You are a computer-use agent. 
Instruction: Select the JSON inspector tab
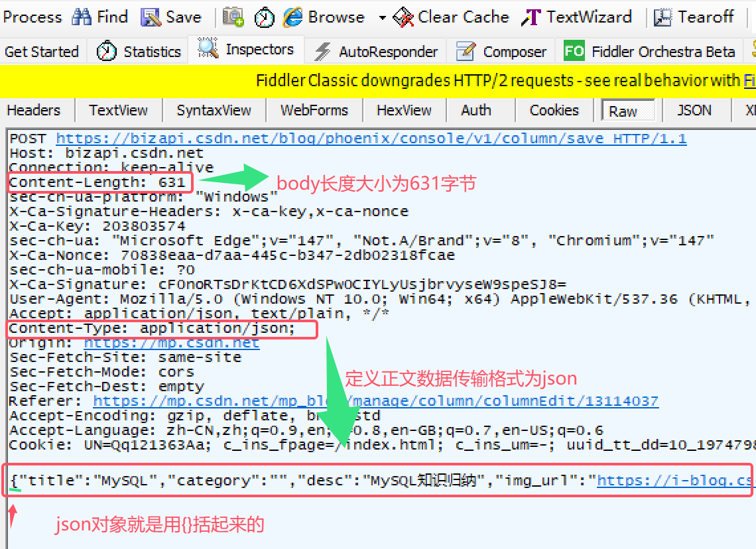tap(694, 110)
